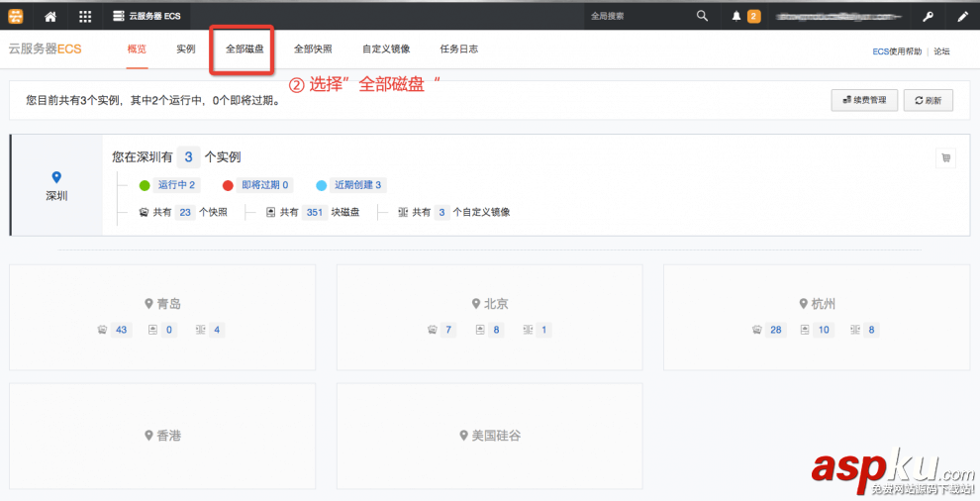Image resolution: width=980 pixels, height=501 pixels.
Task: Click the image icon in 青岛 card
Action: click(201, 331)
